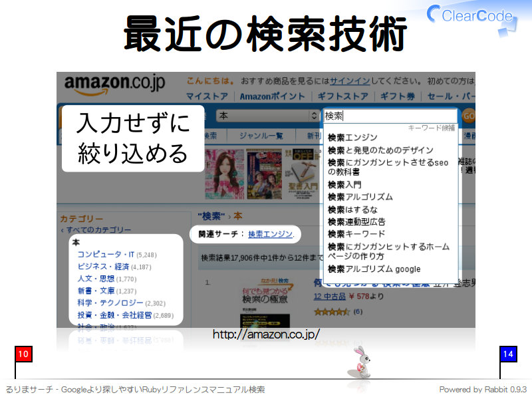This screenshot has width=532, height=399.
Task: Click the 聖書入門 book cover thumbnail
Action: [x=303, y=174]
